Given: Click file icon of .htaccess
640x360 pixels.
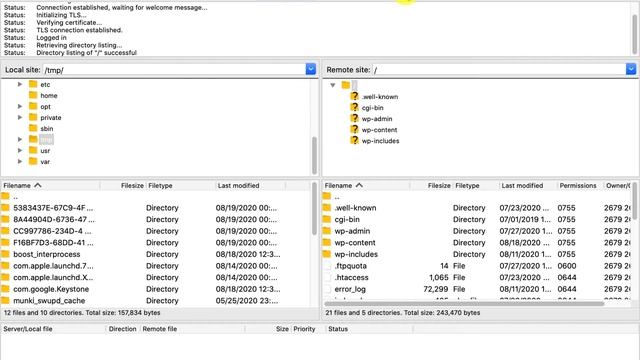Looking at the screenshot, I should click(327, 278).
